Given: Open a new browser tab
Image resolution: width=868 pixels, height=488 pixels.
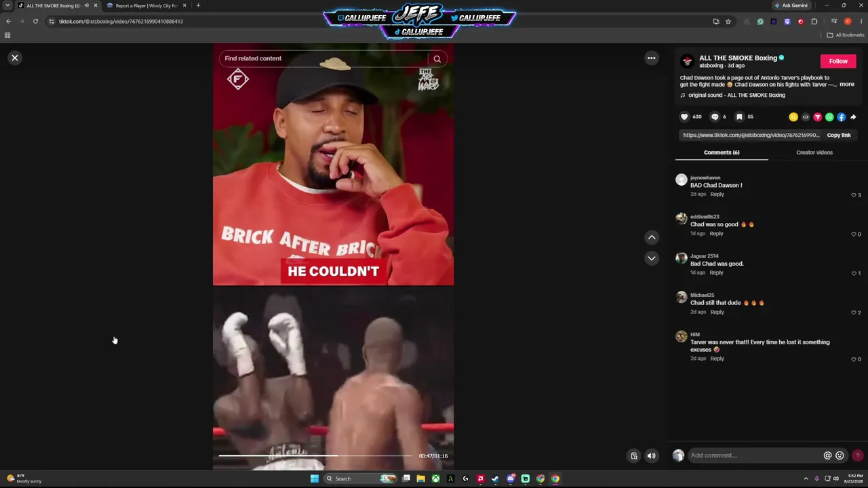Looking at the screenshot, I should 198,5.
